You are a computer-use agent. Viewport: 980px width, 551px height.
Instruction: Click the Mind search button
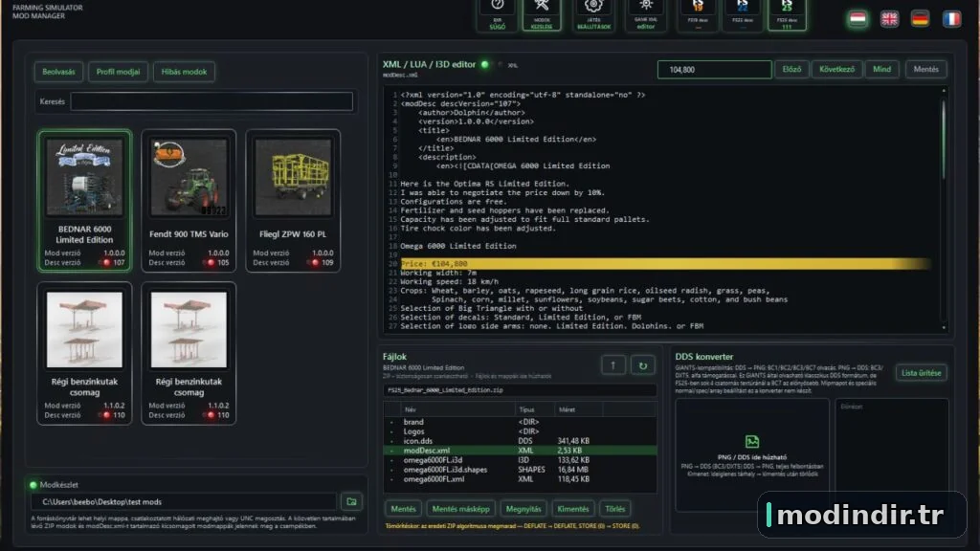point(881,69)
